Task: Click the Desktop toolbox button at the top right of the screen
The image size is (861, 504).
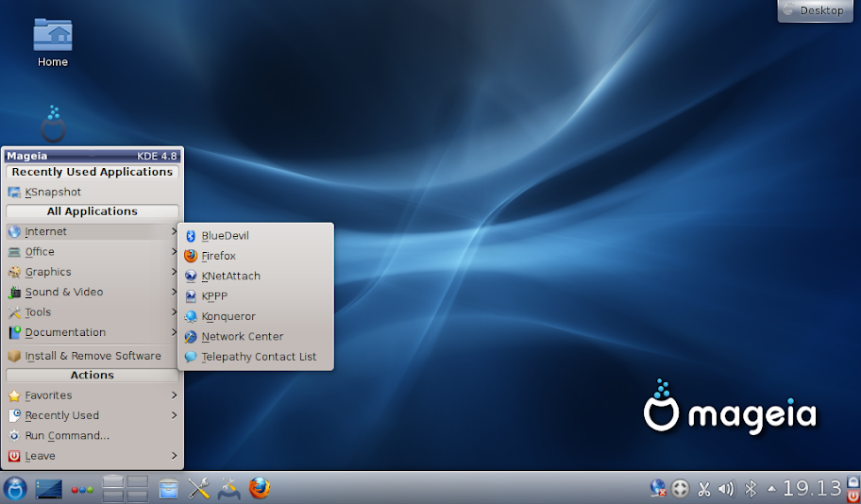Action: point(816,10)
